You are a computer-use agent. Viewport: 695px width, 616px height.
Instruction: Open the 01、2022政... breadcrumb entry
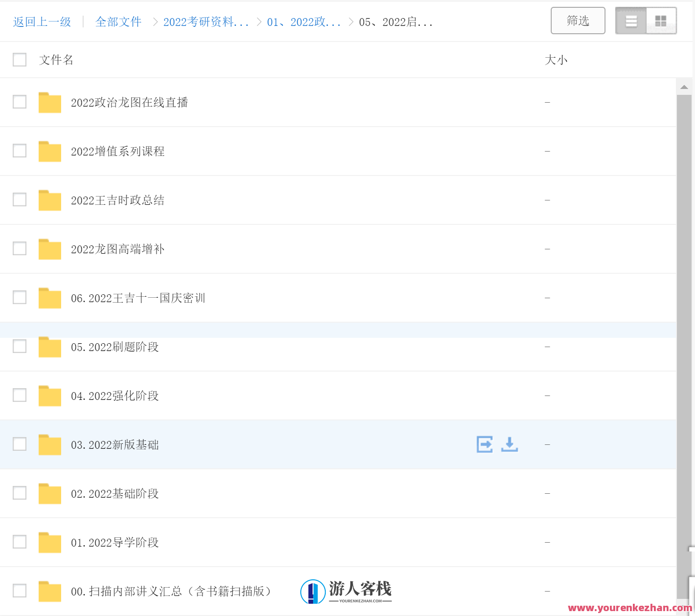coord(304,22)
